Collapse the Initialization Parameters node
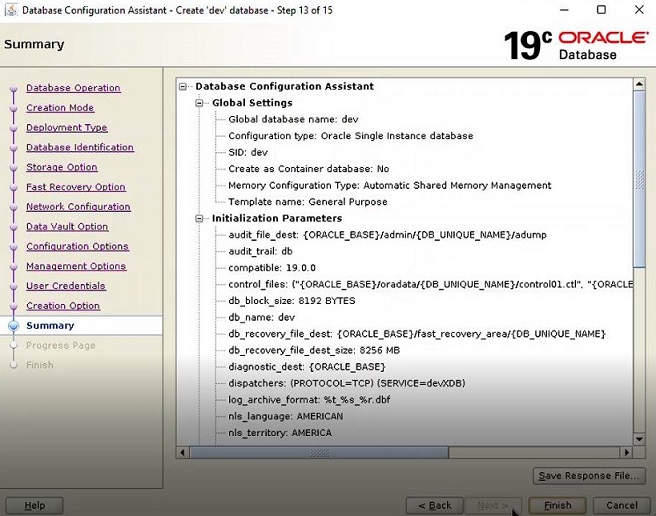This screenshot has height=516, width=656. pyautogui.click(x=200, y=218)
